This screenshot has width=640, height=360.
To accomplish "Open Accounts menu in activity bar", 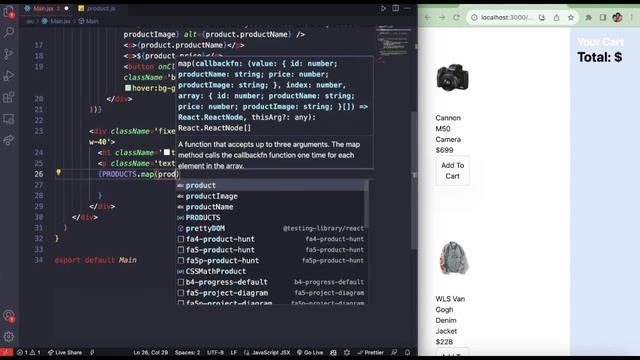I will [9, 316].
